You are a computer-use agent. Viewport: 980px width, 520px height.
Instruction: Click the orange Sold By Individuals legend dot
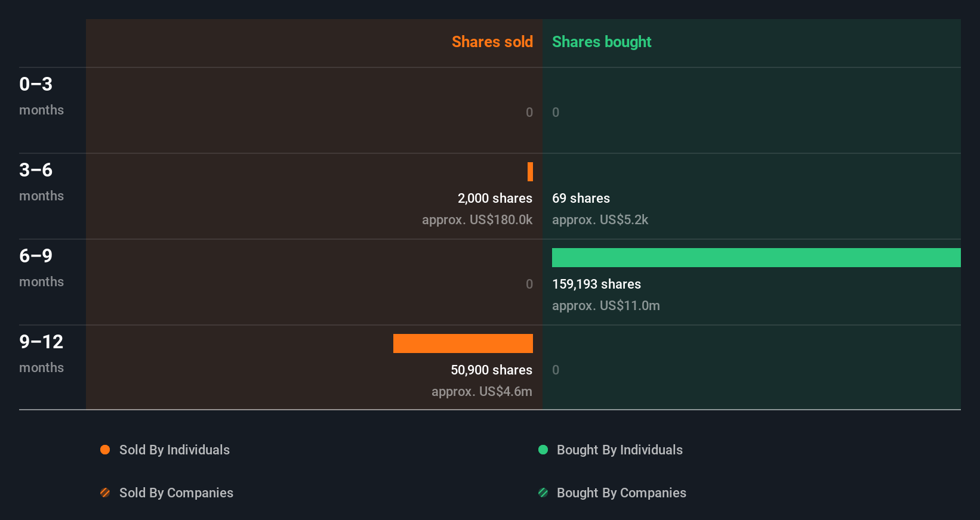[105, 450]
